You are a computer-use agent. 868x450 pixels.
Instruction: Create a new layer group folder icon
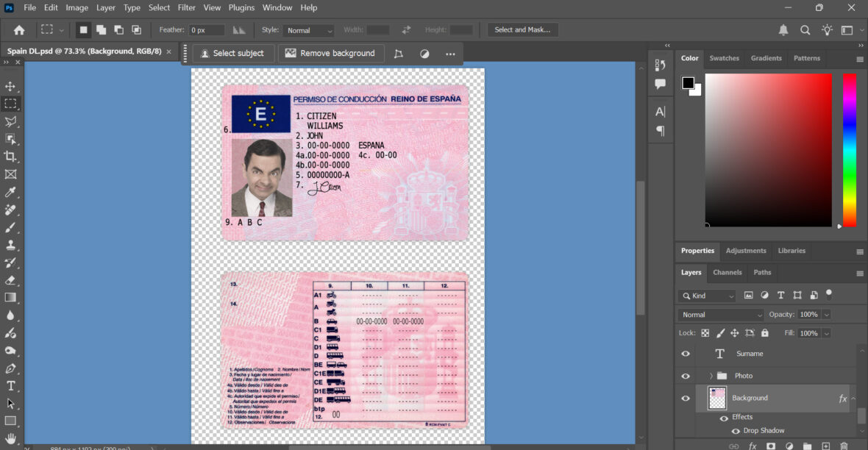coord(807,446)
